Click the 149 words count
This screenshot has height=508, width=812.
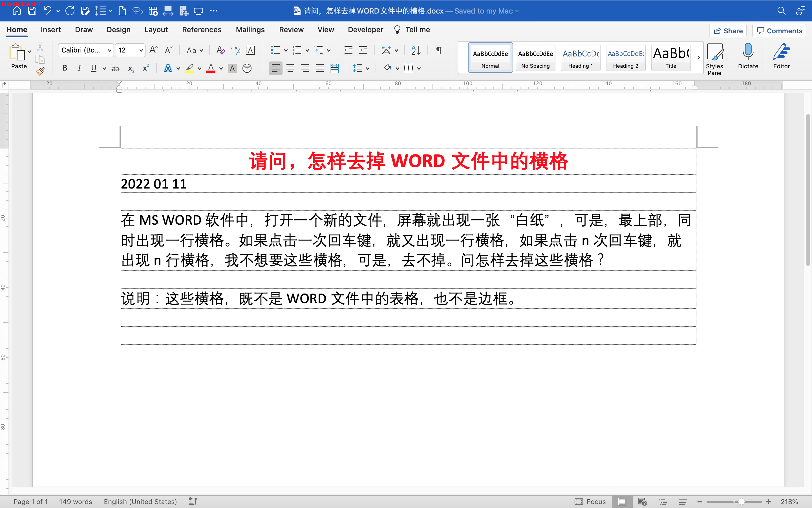point(76,502)
